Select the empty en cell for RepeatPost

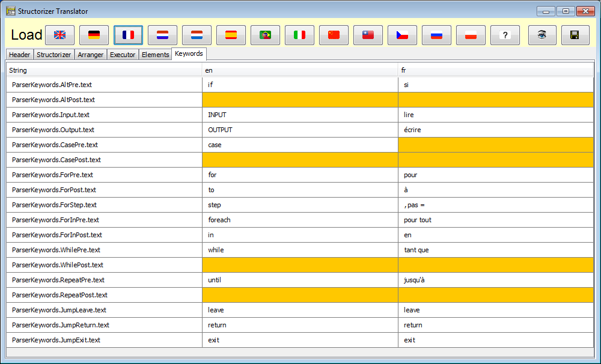(x=300, y=295)
